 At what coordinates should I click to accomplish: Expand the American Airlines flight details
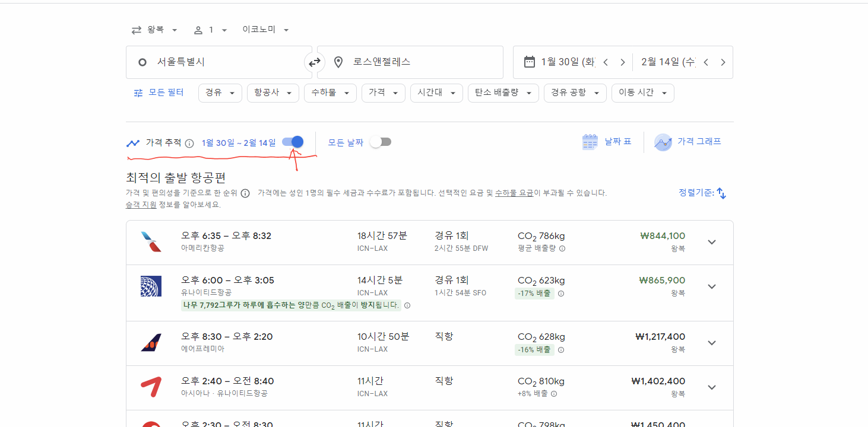711,242
